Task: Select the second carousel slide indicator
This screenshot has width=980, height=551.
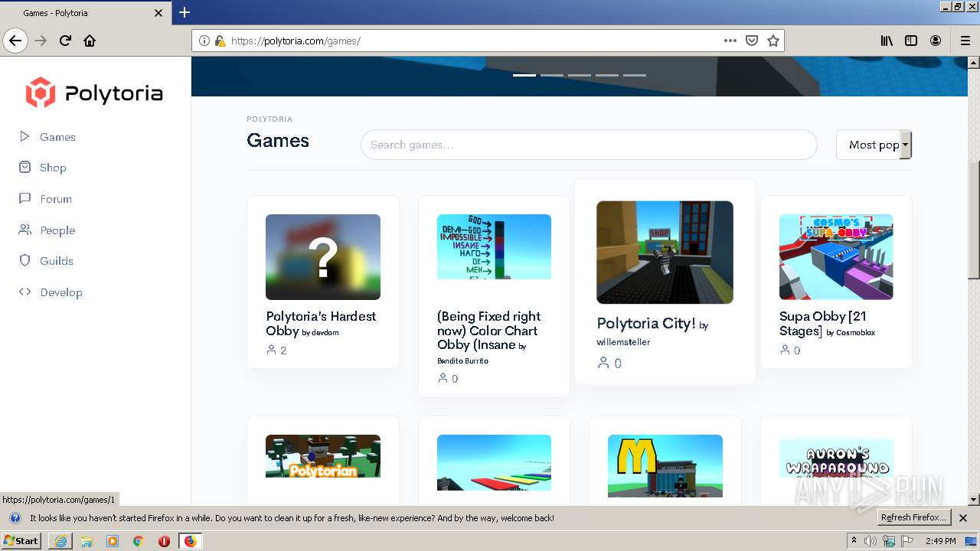Action: coord(552,75)
